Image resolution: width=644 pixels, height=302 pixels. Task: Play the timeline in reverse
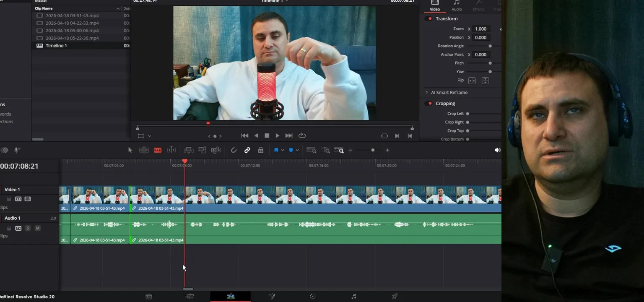pos(256,135)
